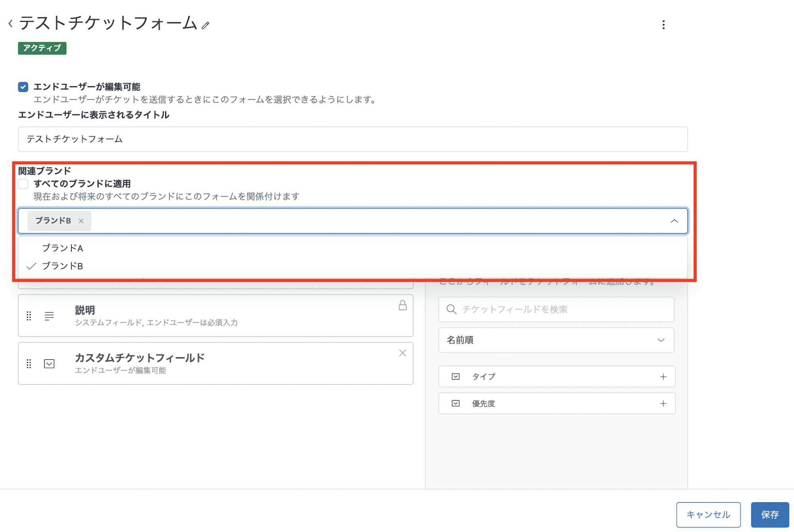Remove ブランドB using its × icon
Image resolution: width=794 pixels, height=532 pixels.
point(81,221)
